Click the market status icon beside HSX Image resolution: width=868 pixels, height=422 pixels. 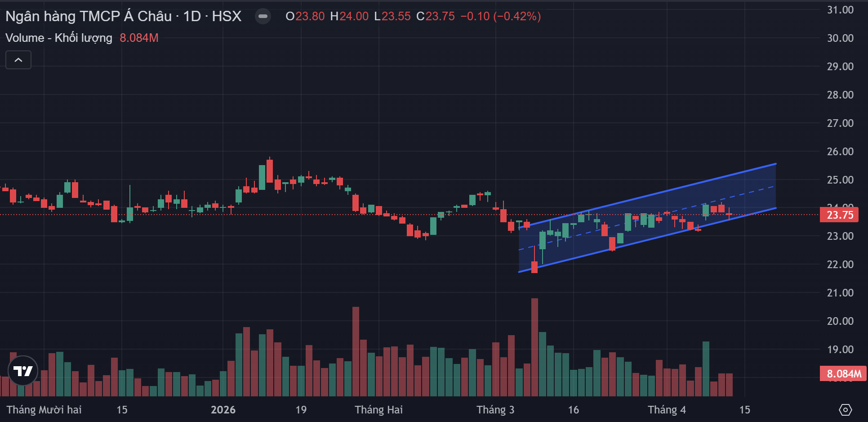[263, 17]
